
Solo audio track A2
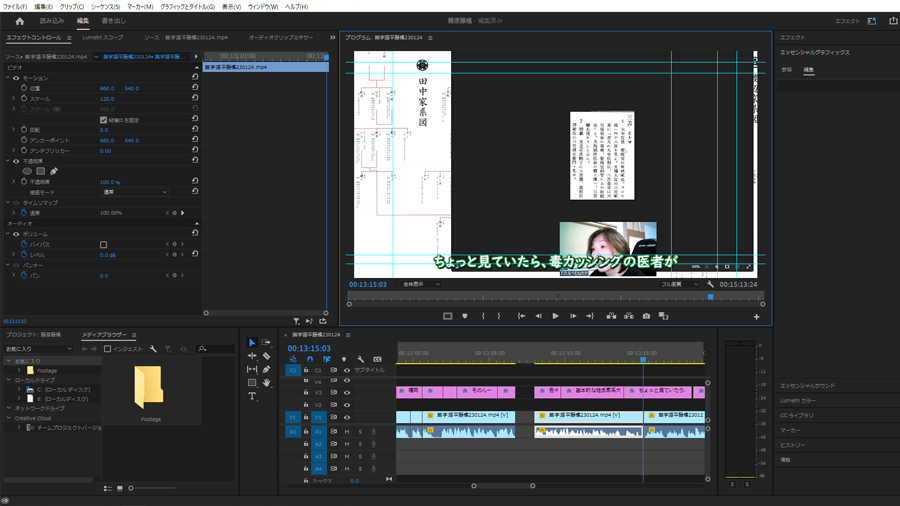(x=360, y=444)
